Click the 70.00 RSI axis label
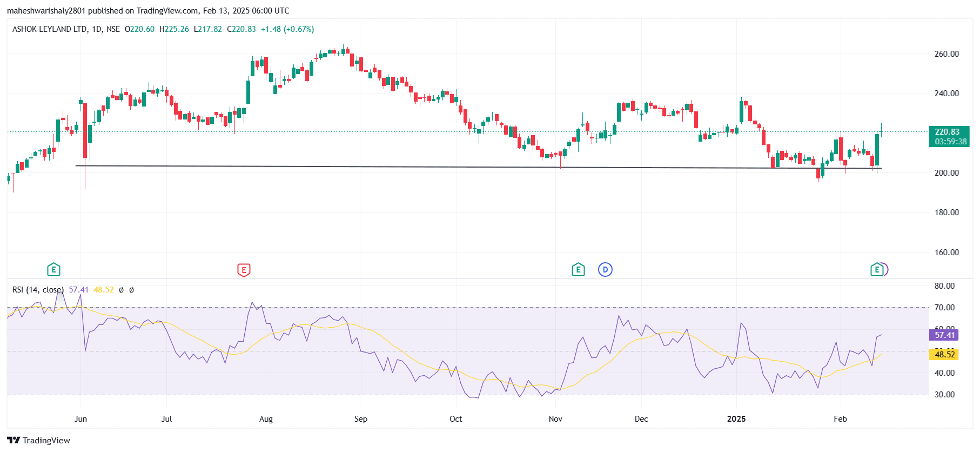Image resolution: width=980 pixels, height=452 pixels. point(945,308)
